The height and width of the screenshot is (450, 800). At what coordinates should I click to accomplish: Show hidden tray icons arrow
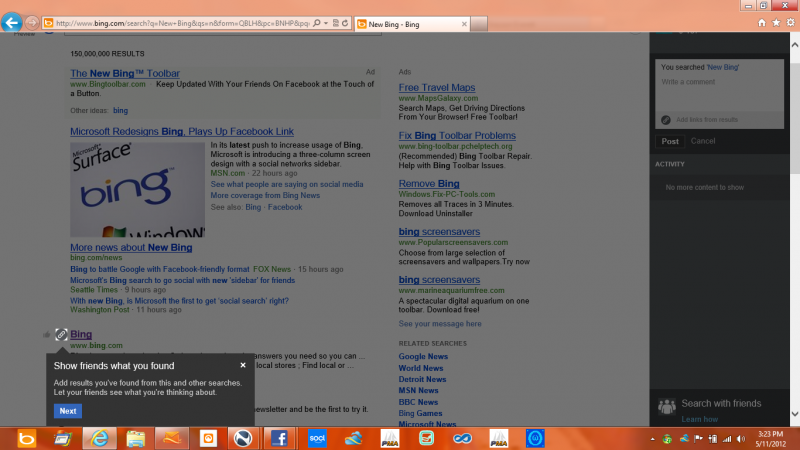coord(652,439)
